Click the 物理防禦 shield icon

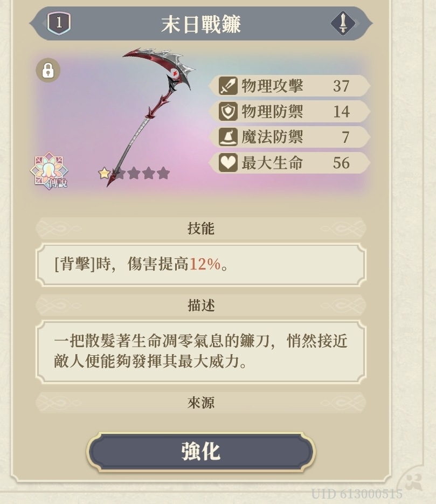click(228, 112)
